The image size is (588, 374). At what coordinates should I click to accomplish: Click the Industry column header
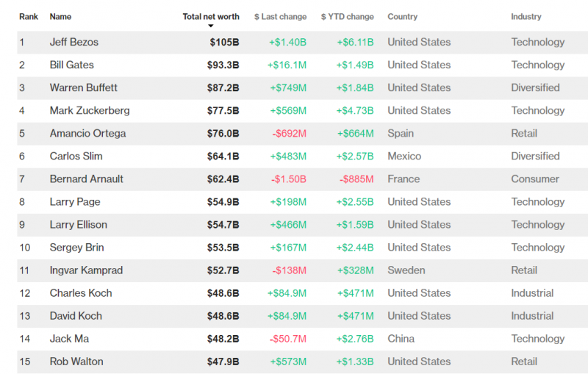point(526,16)
